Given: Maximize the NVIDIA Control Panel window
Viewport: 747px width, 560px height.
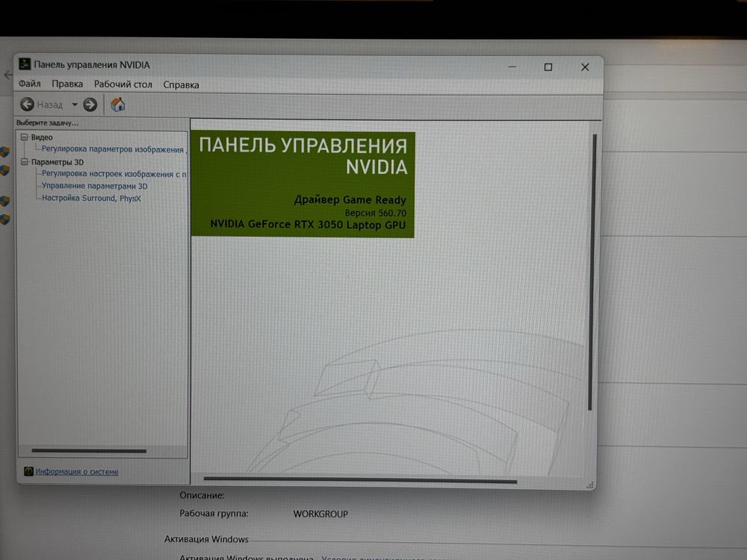Looking at the screenshot, I should 548,67.
